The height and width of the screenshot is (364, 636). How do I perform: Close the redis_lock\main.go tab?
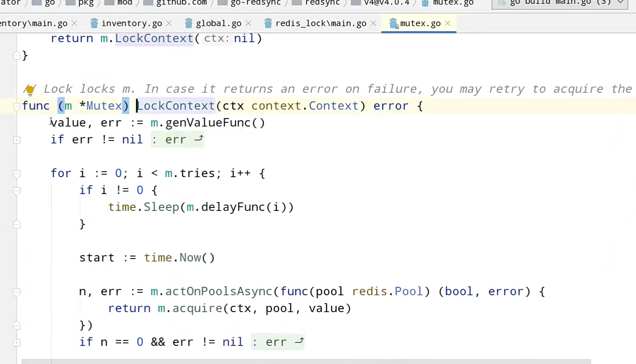point(373,24)
